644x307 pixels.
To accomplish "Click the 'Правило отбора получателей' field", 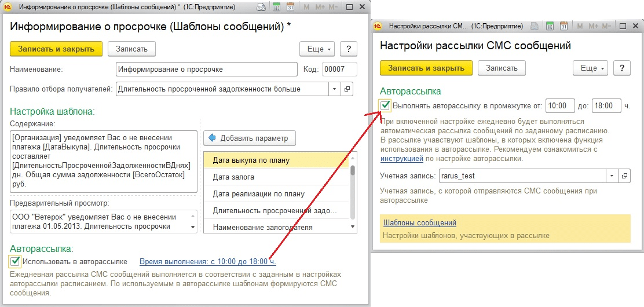I will [x=222, y=89].
